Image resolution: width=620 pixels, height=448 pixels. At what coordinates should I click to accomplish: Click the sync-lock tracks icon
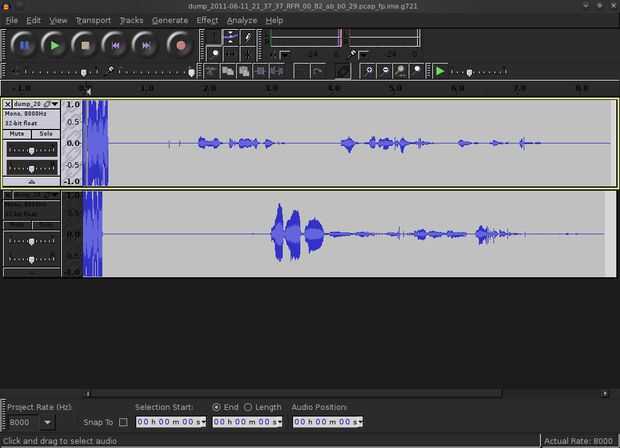(x=342, y=72)
